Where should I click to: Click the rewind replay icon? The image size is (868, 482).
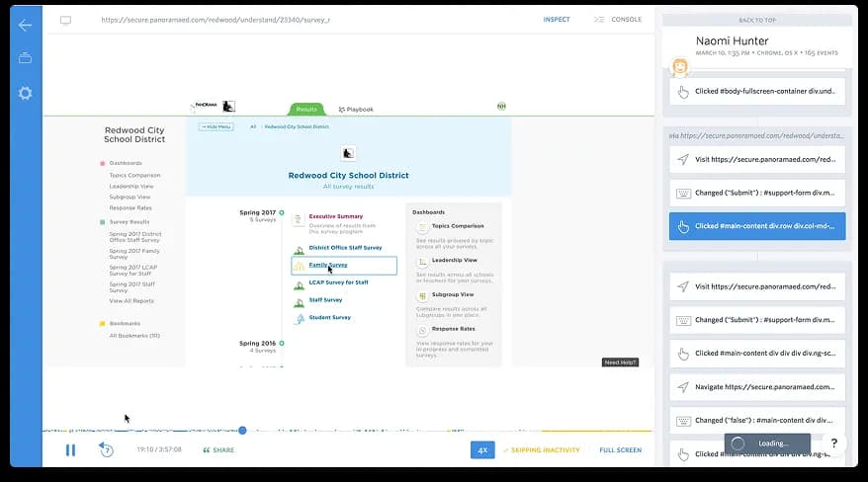click(x=106, y=449)
